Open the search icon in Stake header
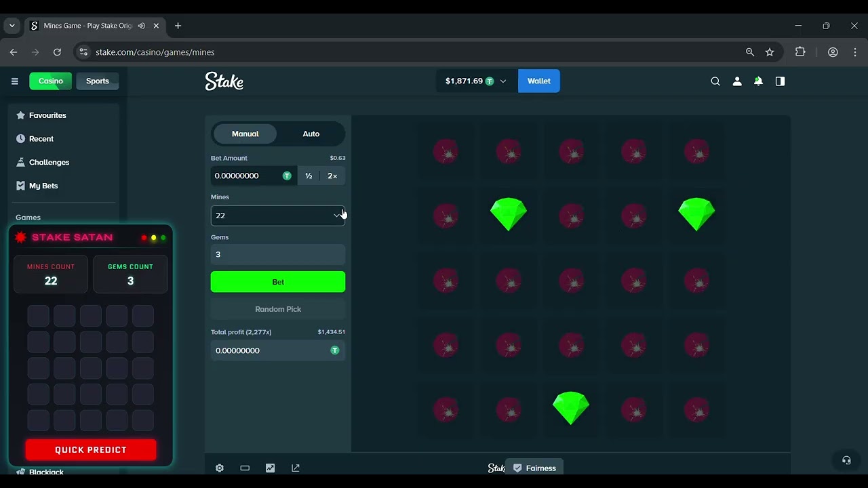 coord(715,81)
